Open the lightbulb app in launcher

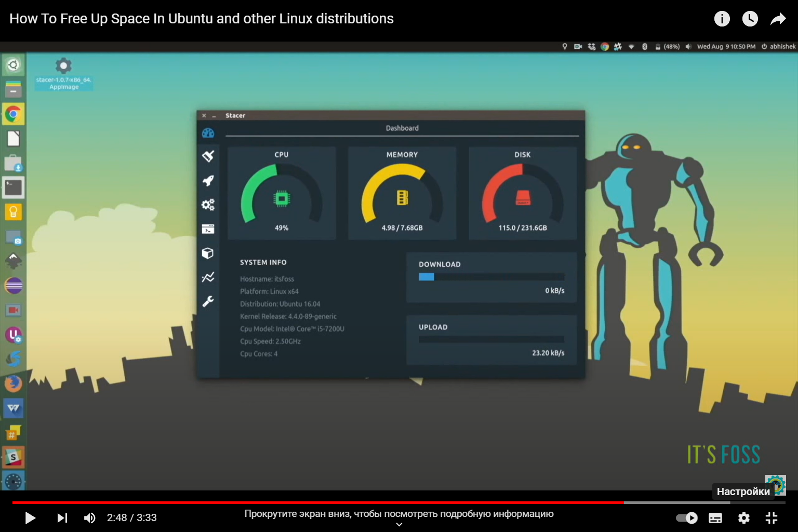pyautogui.click(x=13, y=212)
